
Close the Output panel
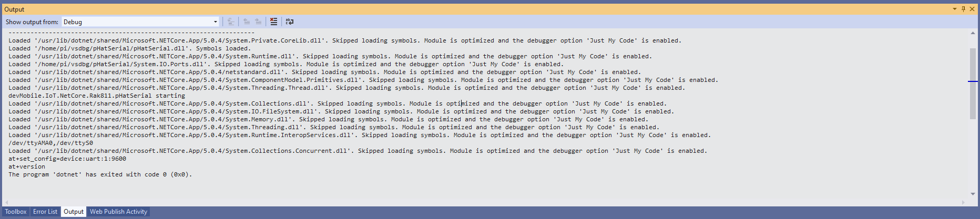[972, 9]
